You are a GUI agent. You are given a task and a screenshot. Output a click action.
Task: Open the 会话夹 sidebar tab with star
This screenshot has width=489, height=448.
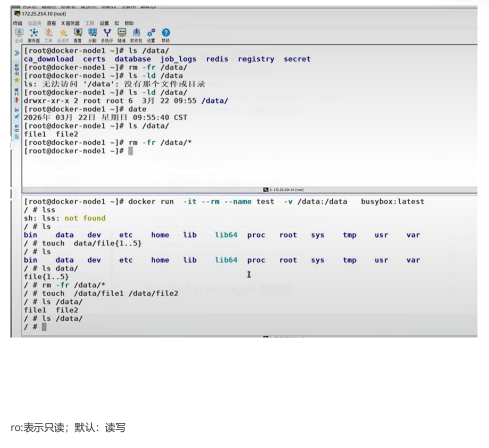tap(17, 73)
